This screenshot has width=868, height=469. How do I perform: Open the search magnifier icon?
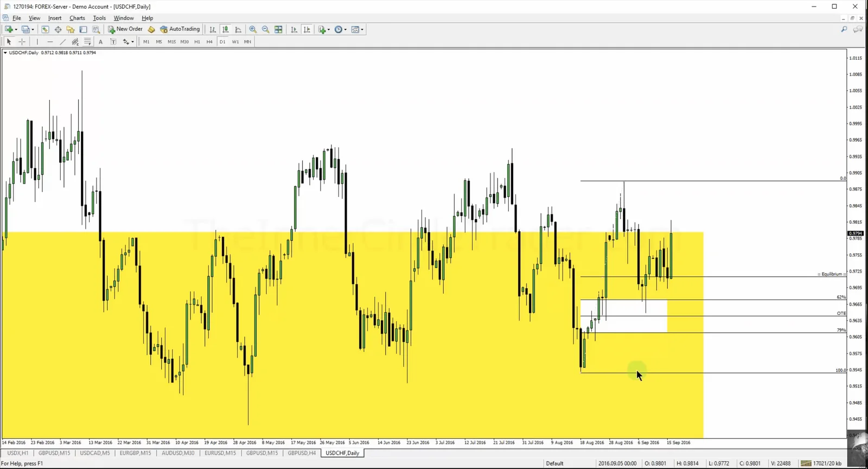[844, 29]
